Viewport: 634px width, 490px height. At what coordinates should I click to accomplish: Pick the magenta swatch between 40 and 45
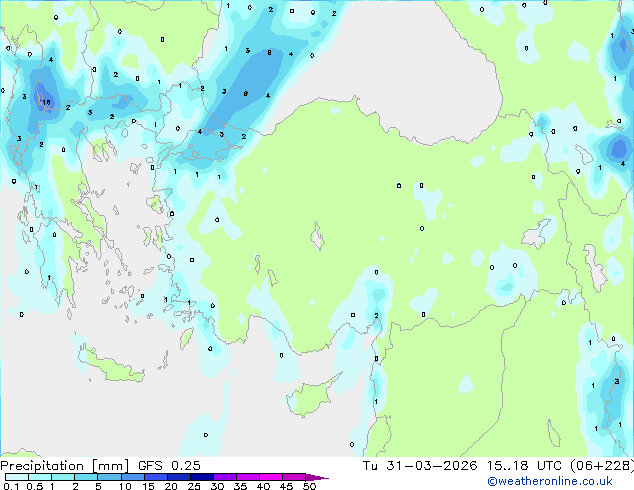(271, 477)
